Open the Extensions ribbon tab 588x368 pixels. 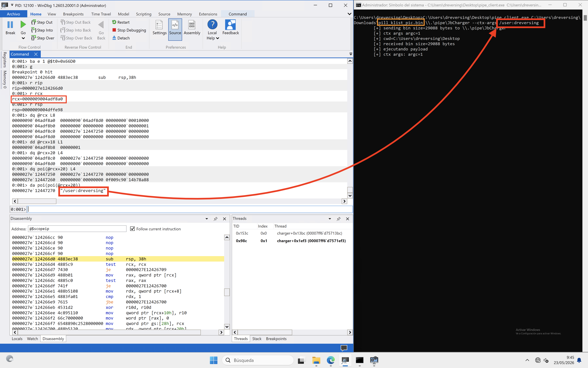pyautogui.click(x=208, y=14)
